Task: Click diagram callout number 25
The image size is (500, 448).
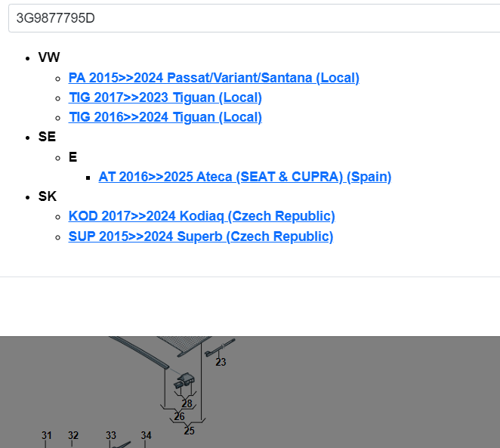Action: pos(189,431)
